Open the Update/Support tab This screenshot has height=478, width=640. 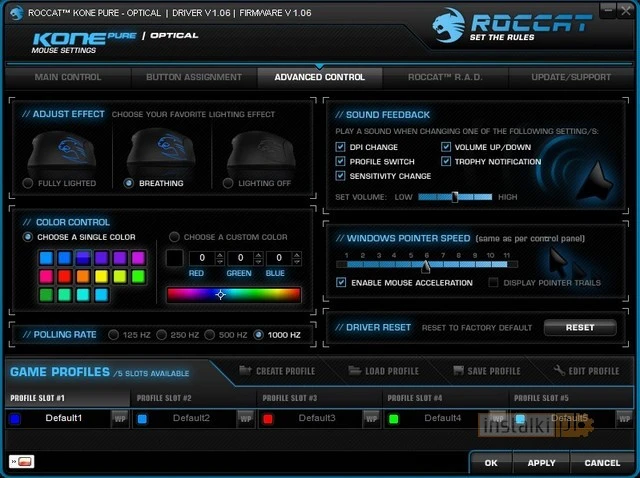(x=570, y=77)
